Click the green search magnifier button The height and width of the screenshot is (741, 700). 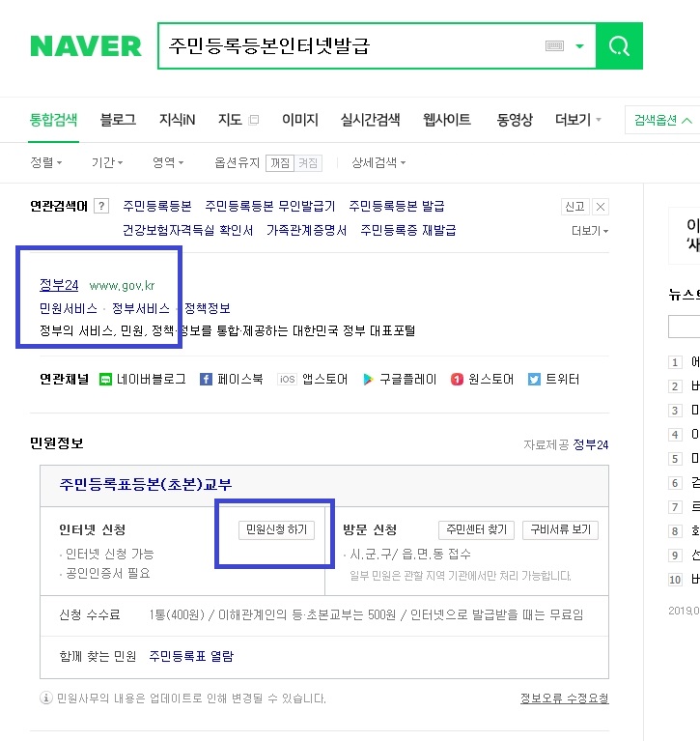coord(619,45)
